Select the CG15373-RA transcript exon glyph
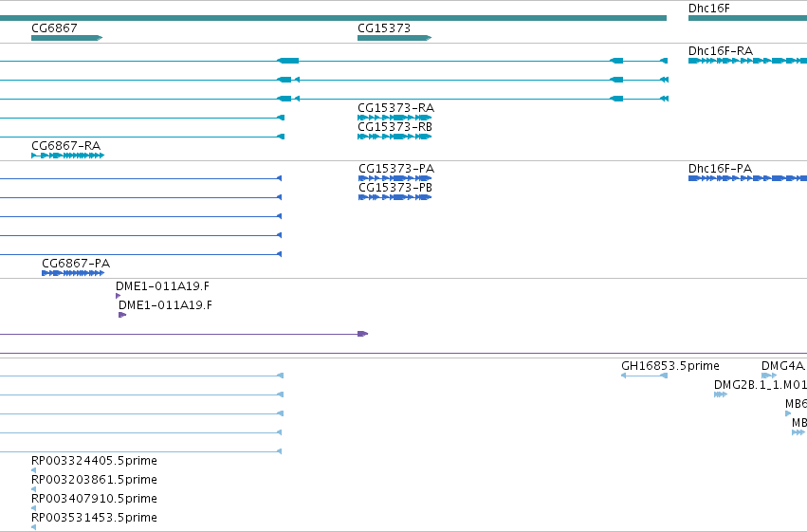Viewport: 807px width, 532px height. [394, 118]
